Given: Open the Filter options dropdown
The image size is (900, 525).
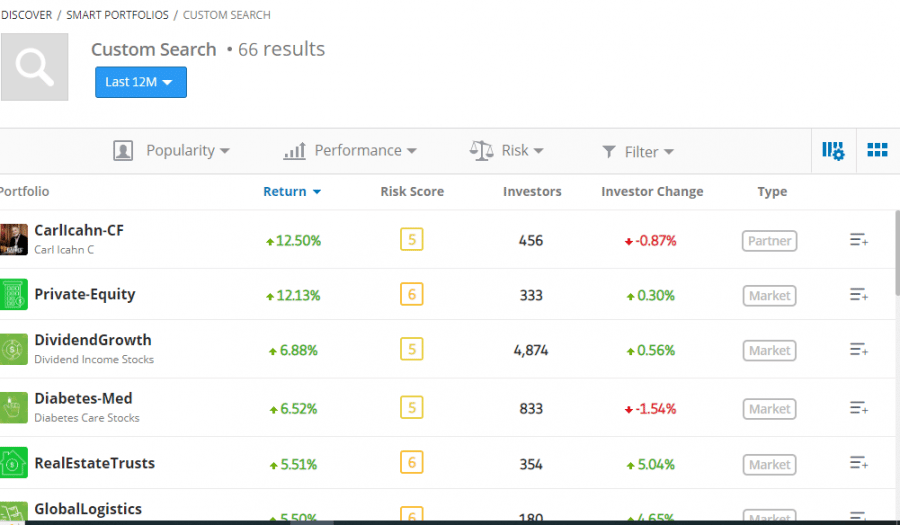Looking at the screenshot, I should 637,152.
